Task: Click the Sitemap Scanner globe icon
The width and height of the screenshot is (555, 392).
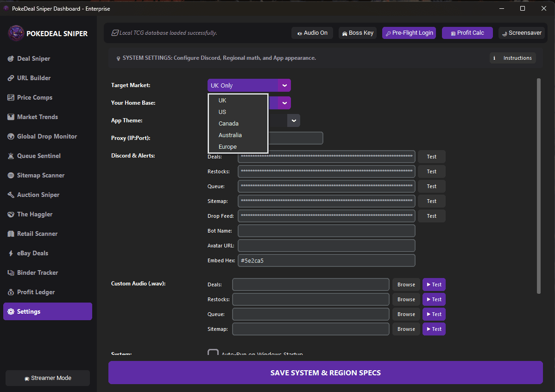Action: 11,176
